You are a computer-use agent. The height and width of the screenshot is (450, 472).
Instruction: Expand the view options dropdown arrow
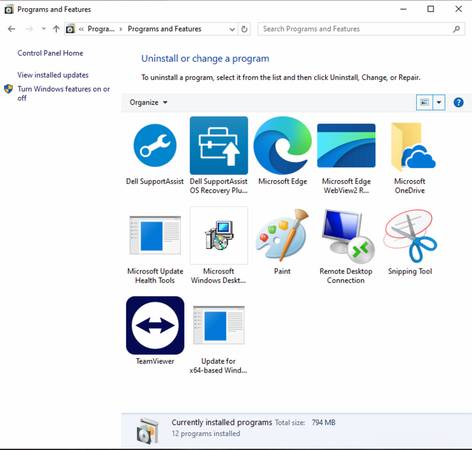click(x=439, y=102)
